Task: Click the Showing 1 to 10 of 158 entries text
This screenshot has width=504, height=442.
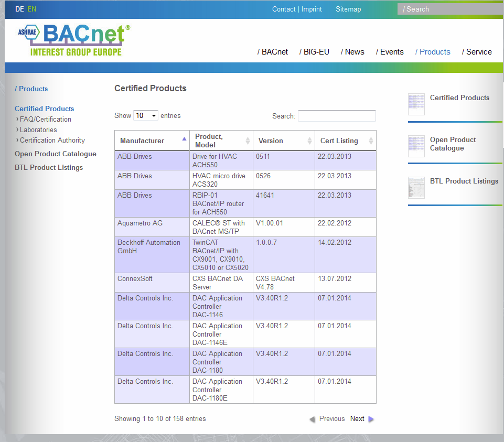Action: coord(160,418)
